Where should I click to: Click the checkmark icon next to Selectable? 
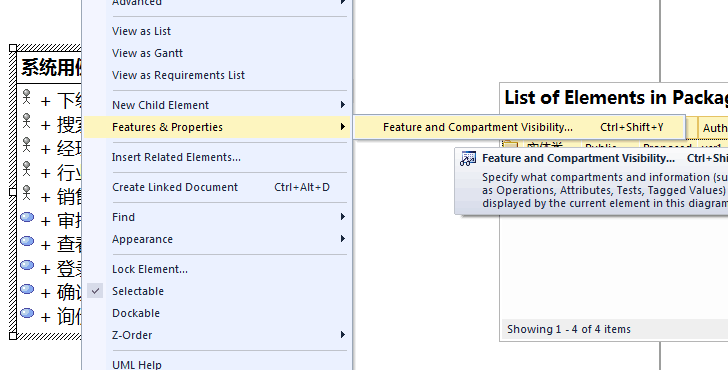pyautogui.click(x=95, y=291)
